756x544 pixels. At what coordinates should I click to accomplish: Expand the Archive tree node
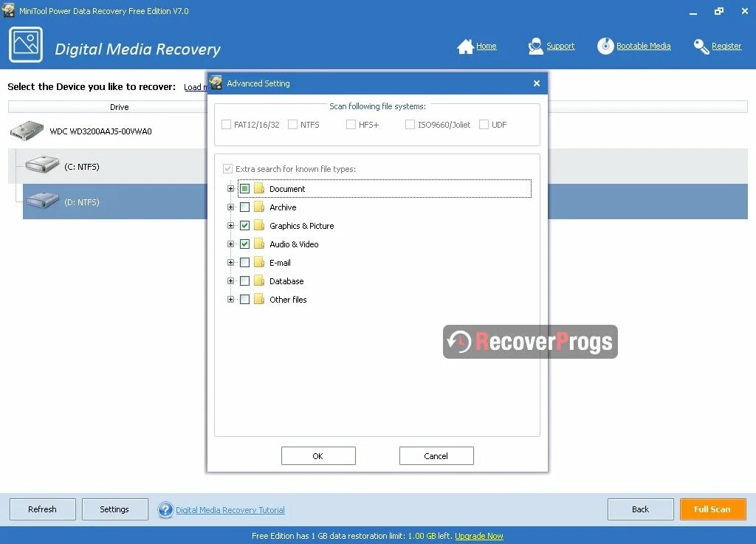[x=230, y=207]
